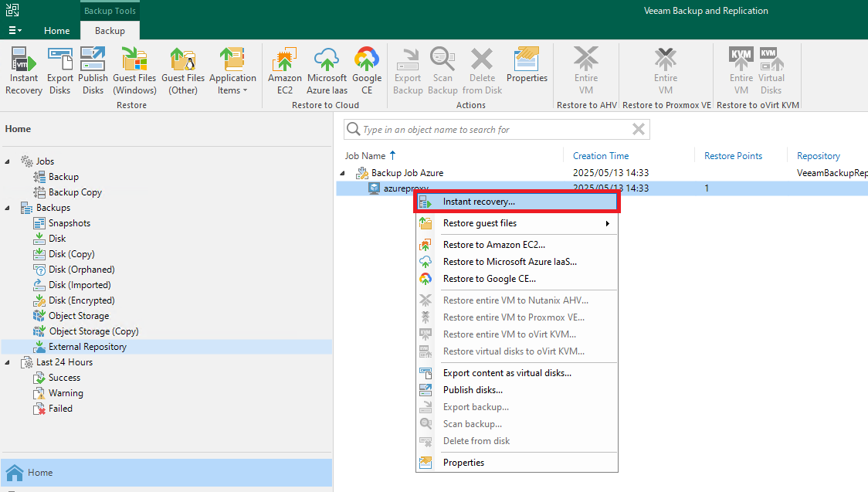Select the Backup ribbon tab
Image resolution: width=868 pixels, height=492 pixels.
[x=110, y=30]
